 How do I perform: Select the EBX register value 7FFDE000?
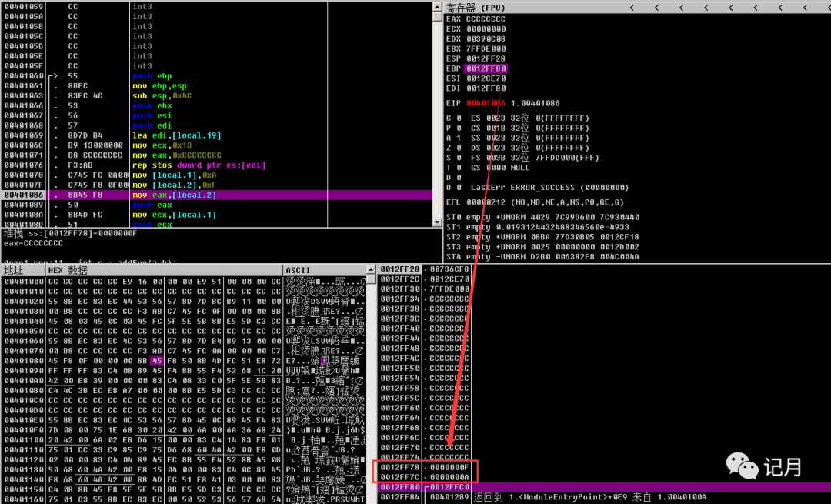486,48
